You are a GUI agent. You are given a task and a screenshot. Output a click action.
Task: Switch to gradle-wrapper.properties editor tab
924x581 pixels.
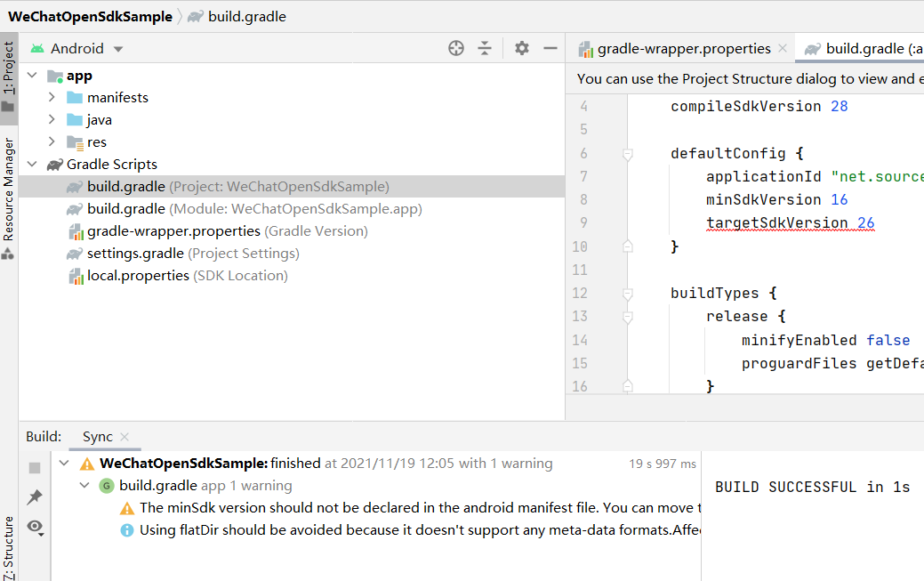(x=683, y=49)
